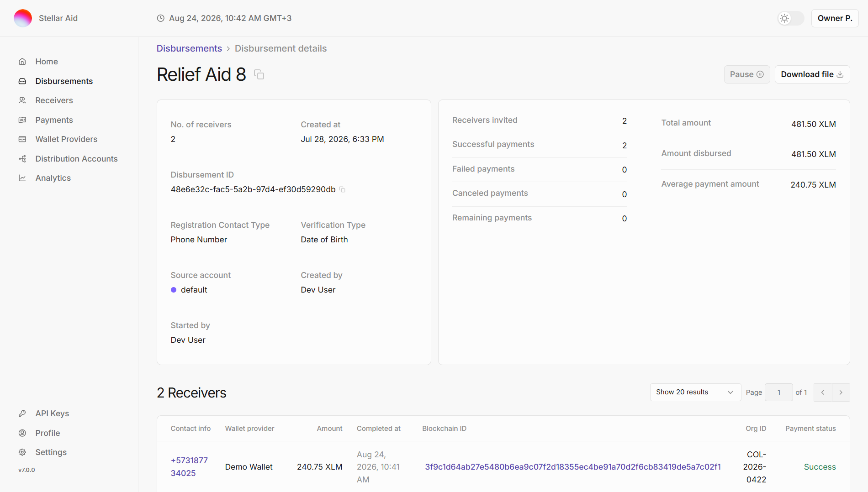Open Analytics in the sidebar
868x492 pixels.
tap(53, 178)
